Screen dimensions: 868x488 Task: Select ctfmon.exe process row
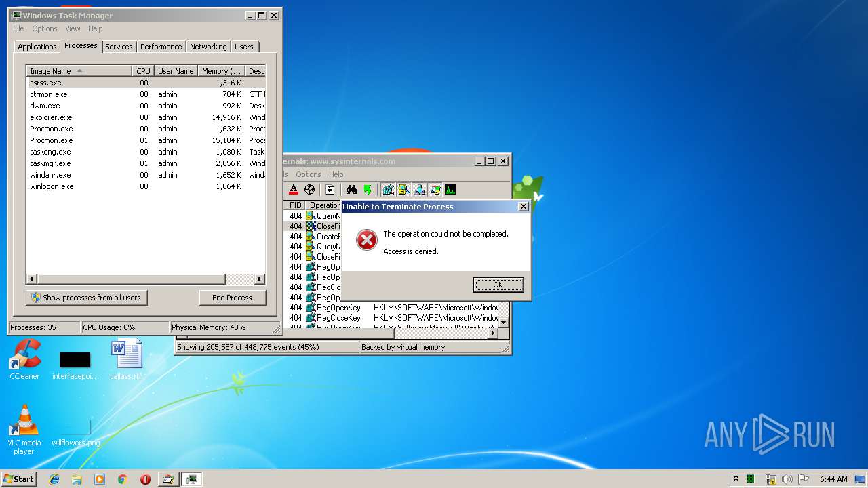click(x=146, y=94)
